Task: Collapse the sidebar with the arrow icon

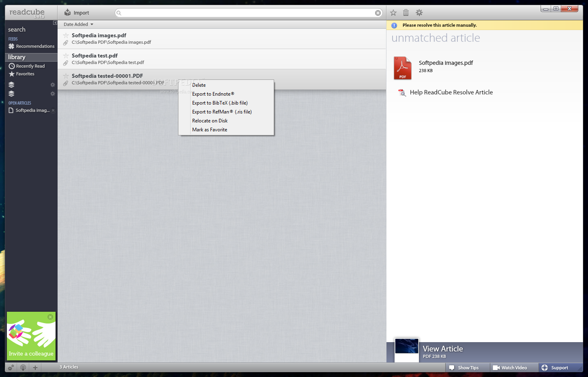Action: (x=55, y=23)
